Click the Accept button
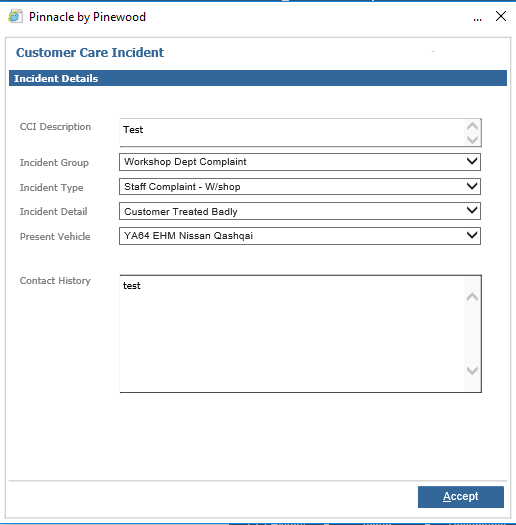This screenshot has height=525, width=516. (x=461, y=497)
